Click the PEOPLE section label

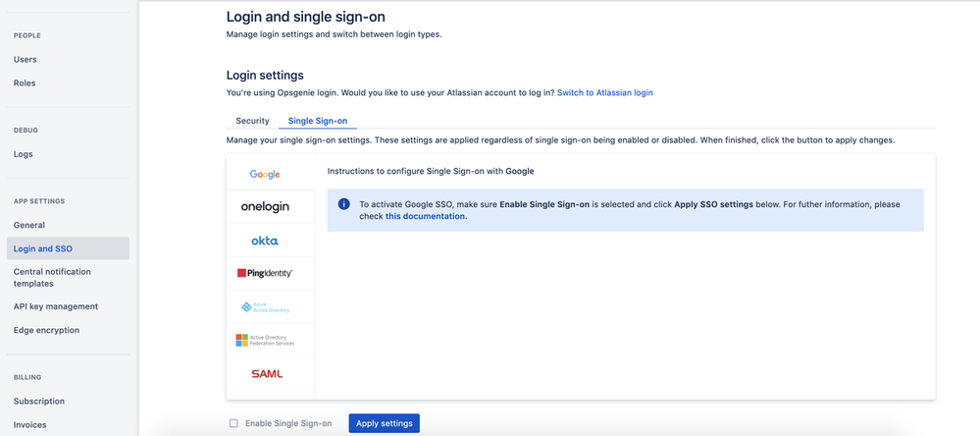(x=26, y=35)
